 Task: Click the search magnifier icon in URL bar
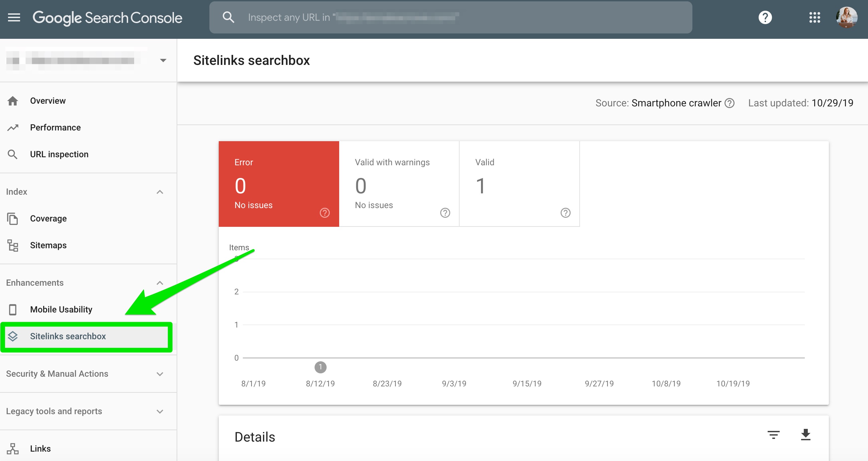[228, 17]
